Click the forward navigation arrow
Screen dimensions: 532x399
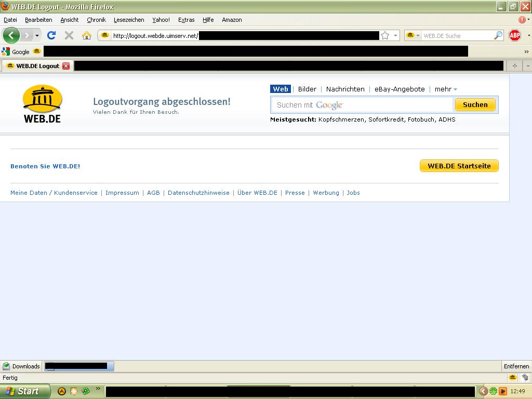(x=26, y=35)
